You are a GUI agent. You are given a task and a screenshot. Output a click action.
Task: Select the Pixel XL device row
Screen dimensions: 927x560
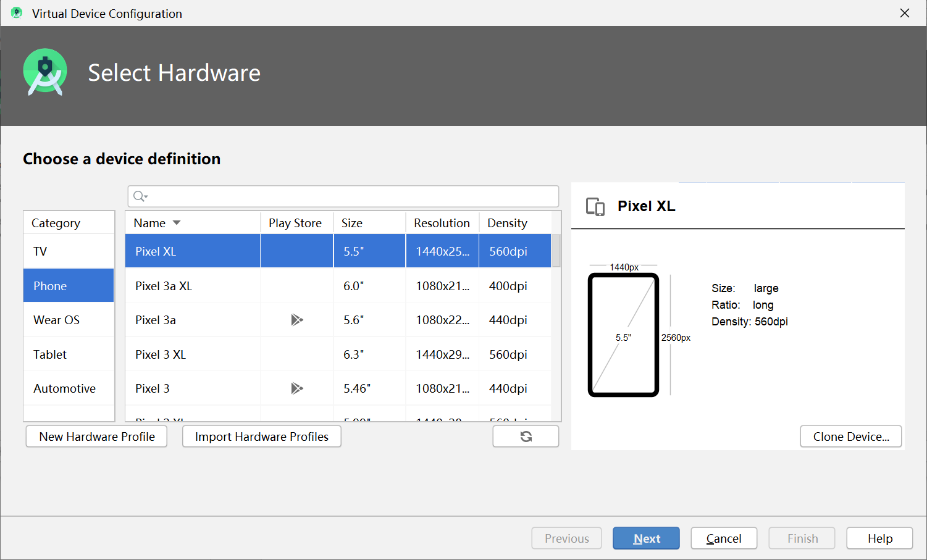pyautogui.click(x=338, y=251)
